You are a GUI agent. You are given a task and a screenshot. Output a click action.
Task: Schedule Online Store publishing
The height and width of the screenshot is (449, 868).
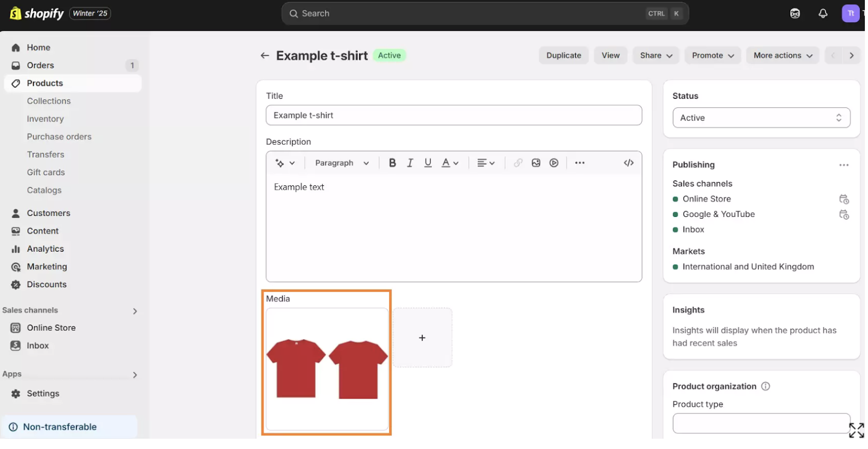844,199
